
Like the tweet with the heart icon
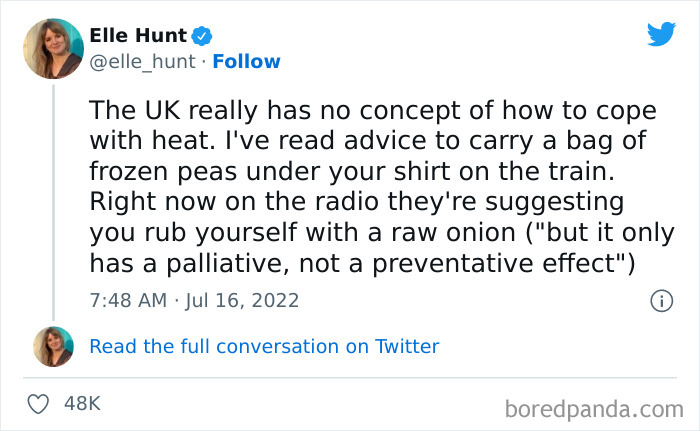[x=40, y=404]
